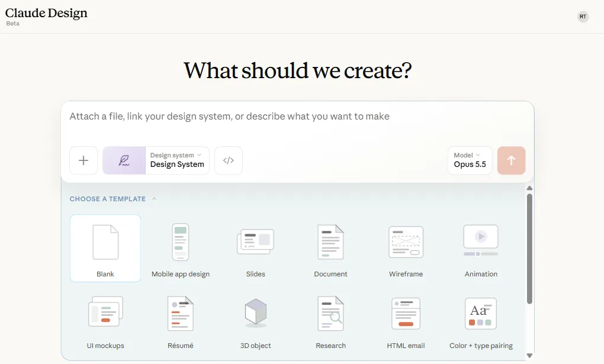Click the "What should we create?" heading
Screen dimensions: 604x364
tap(297, 70)
